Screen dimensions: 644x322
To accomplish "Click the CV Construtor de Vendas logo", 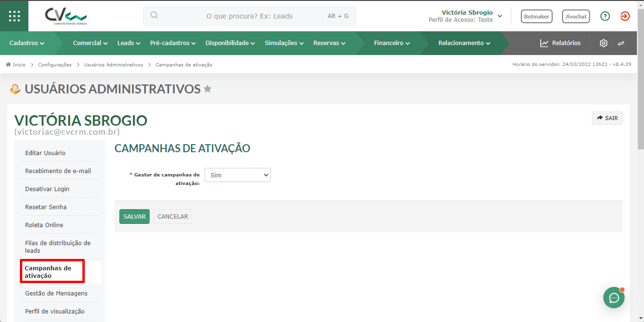I will 66,16.
